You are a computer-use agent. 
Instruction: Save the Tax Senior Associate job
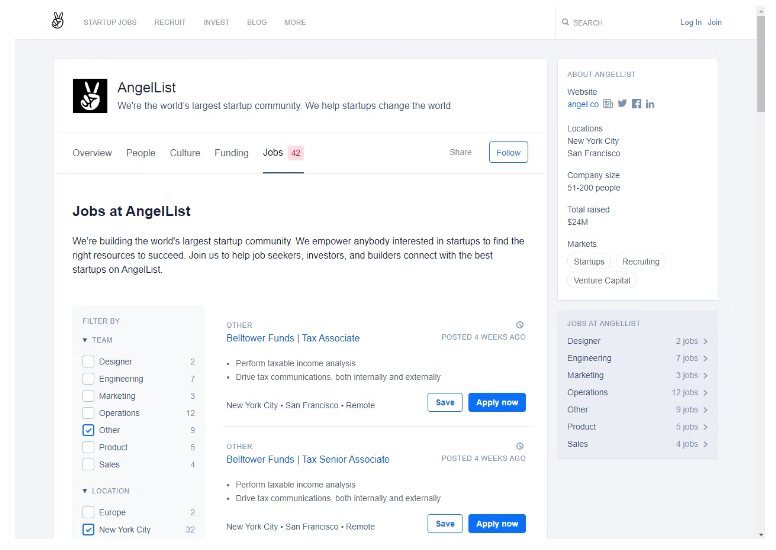point(445,524)
